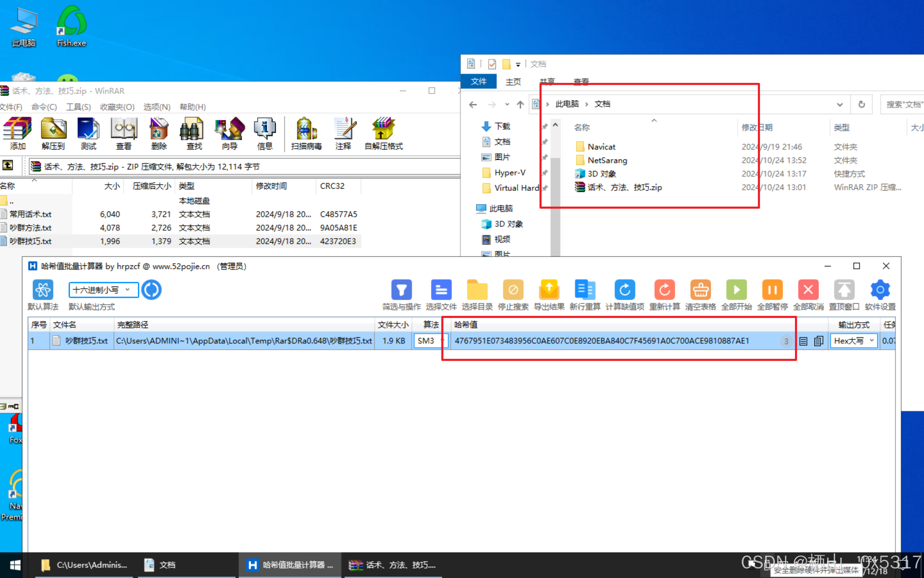This screenshot has width=924, height=578.
Task: Switch to the 主页 ribbon tab
Action: click(x=513, y=82)
